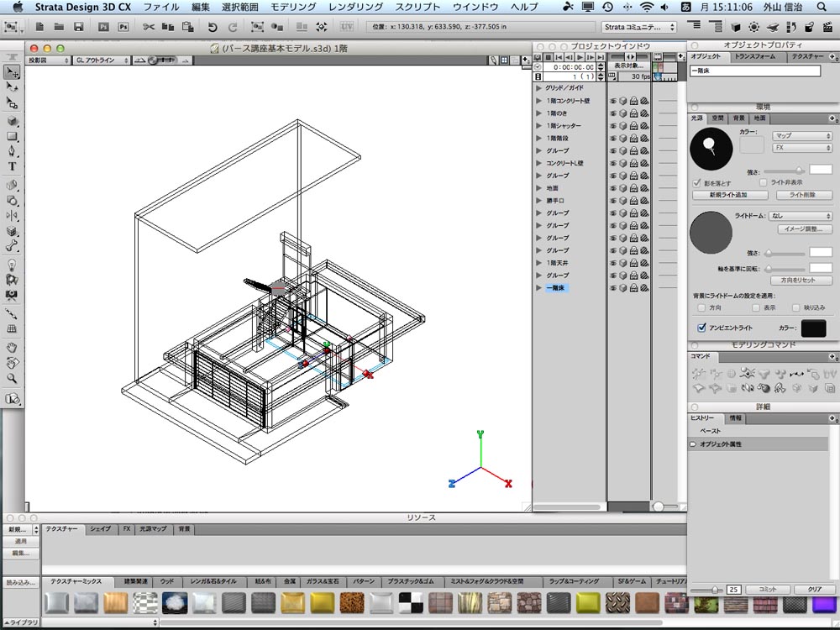Select the Text tool in tool palette
Viewport: 840px width, 630px height.
[12, 167]
